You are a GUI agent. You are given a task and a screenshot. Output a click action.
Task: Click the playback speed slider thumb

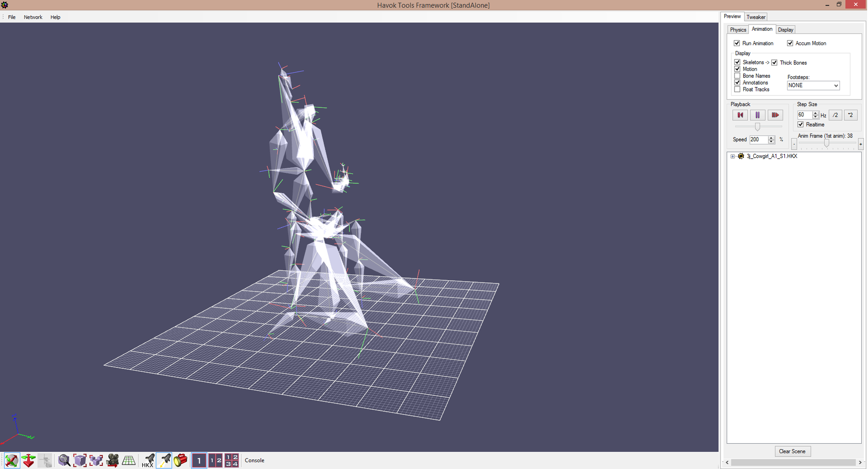coord(758,127)
